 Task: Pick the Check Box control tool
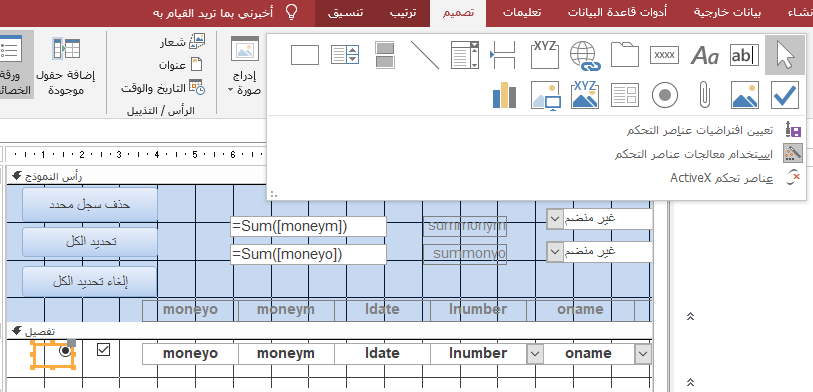coord(784,95)
